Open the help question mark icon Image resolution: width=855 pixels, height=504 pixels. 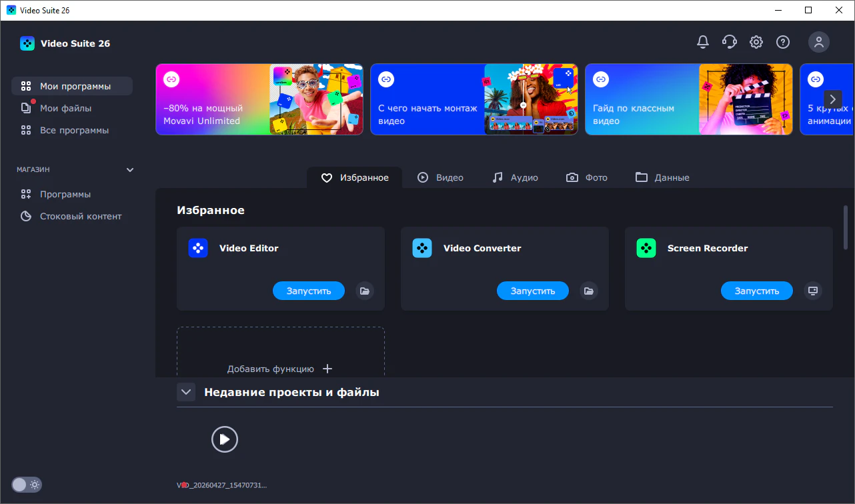tap(783, 42)
